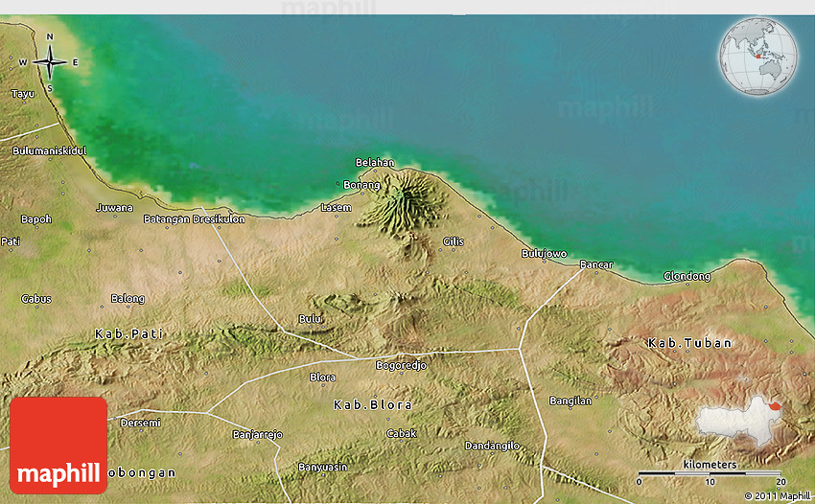The image size is (815, 504).
Task: Select the Kab. Pati region label
Action: [x=128, y=333]
